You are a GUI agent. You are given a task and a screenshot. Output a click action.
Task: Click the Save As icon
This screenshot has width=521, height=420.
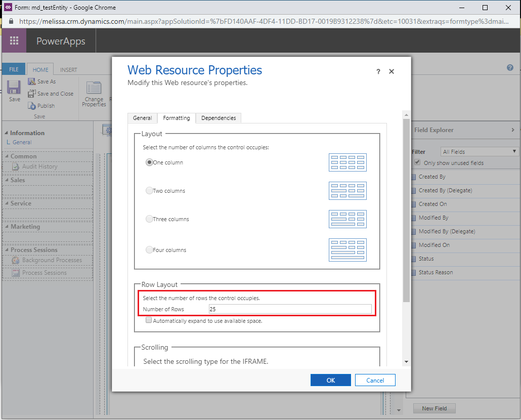(x=31, y=81)
